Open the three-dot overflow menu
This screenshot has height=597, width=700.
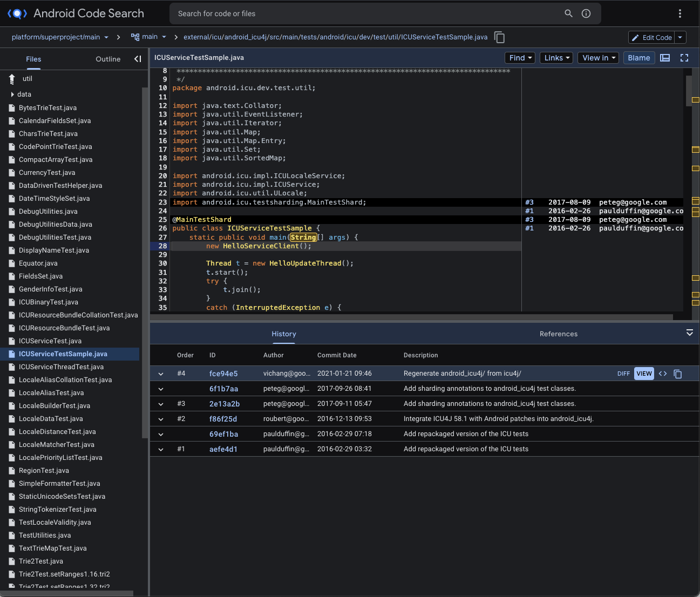coord(680,13)
